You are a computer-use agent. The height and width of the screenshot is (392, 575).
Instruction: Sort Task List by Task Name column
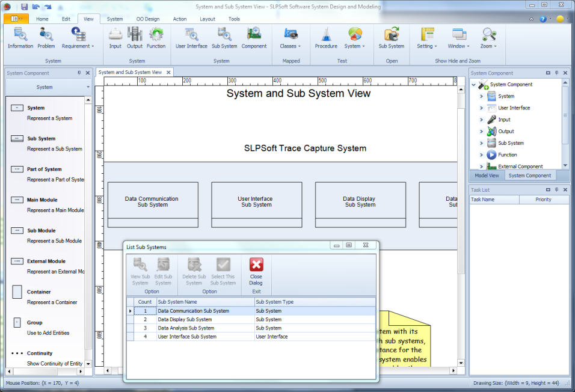click(494, 200)
